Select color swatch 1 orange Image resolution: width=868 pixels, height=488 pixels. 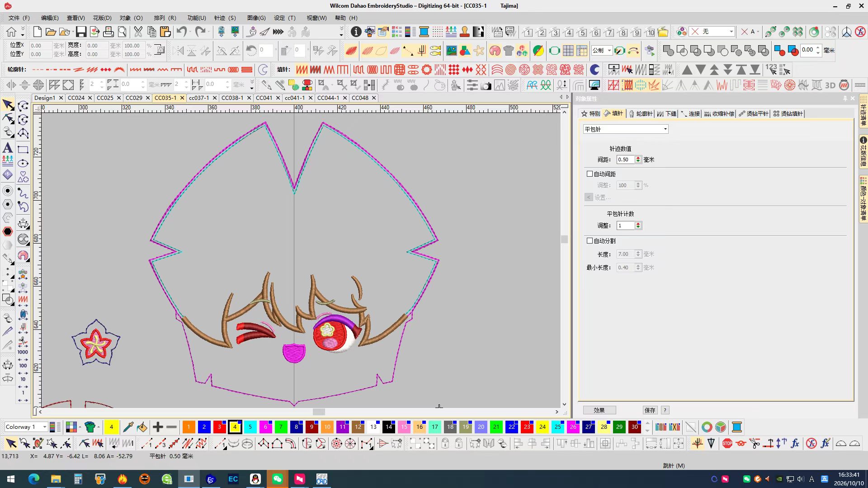189,427
